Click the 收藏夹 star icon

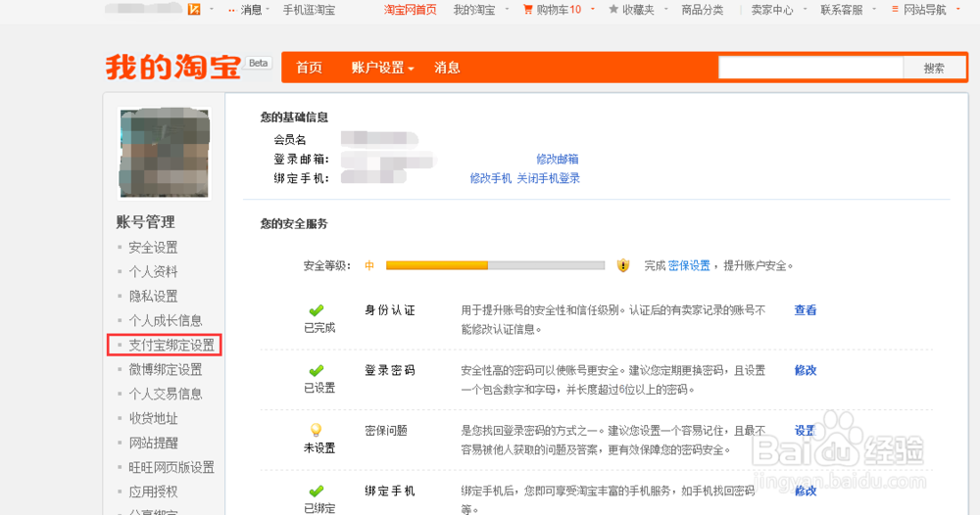[613, 10]
